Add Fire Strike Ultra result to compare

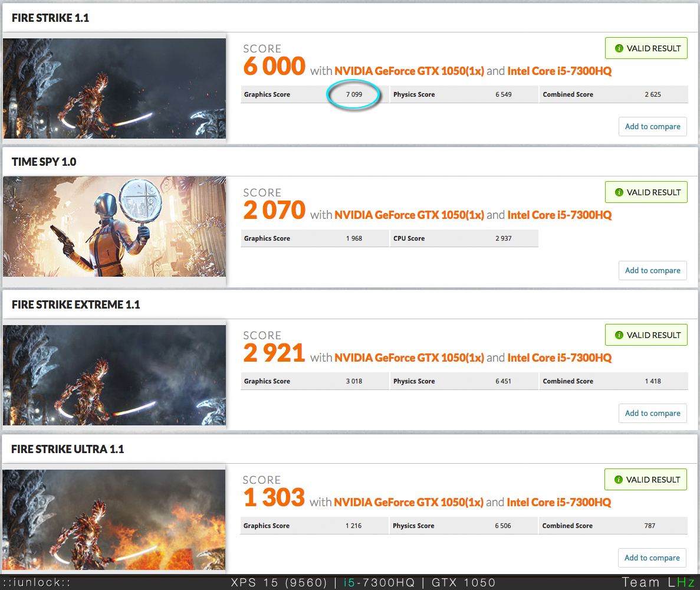[x=652, y=558]
